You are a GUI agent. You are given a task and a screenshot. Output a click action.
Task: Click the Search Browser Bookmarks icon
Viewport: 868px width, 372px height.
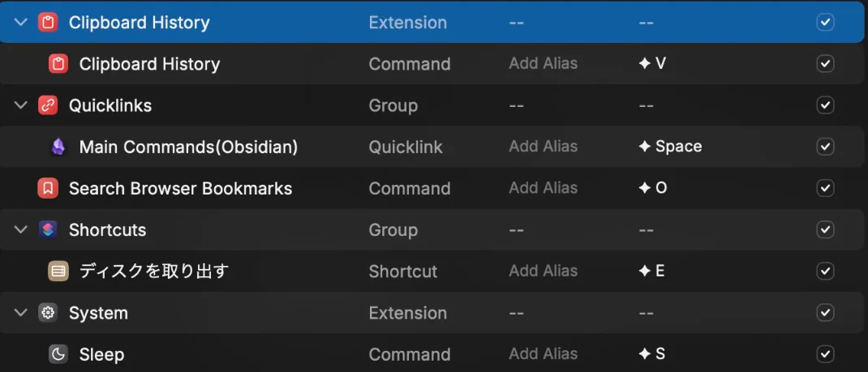tap(48, 189)
